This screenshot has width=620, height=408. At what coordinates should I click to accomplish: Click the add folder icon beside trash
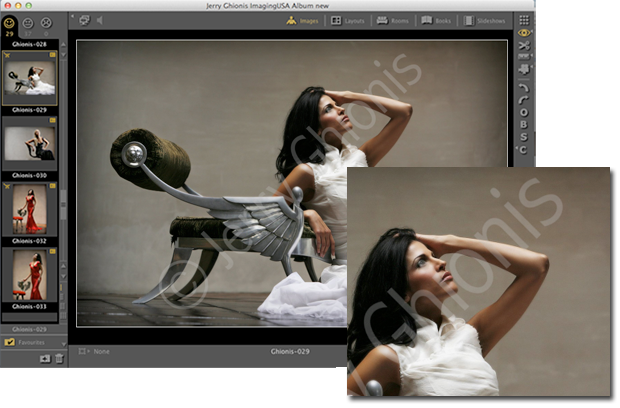44,358
